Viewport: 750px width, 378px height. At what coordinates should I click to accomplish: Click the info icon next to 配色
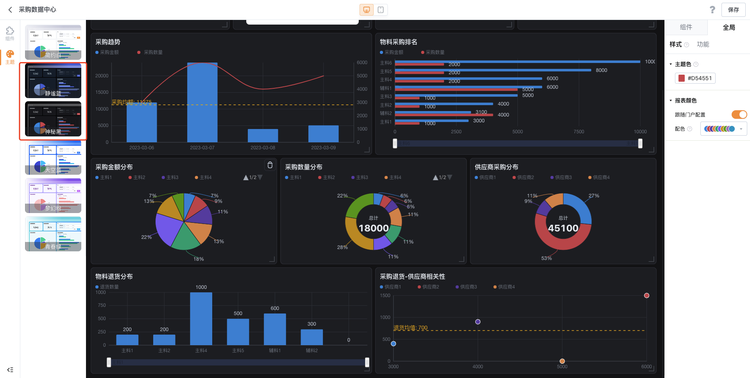click(689, 129)
